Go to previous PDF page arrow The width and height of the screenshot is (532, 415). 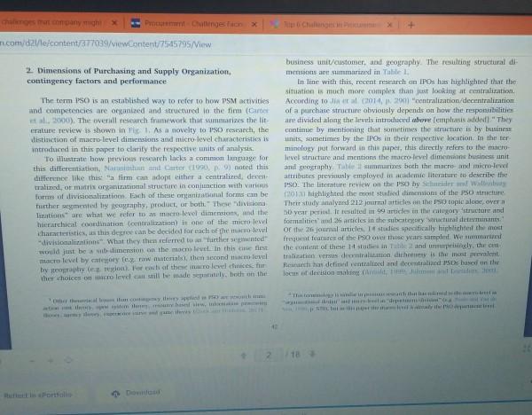[x=244, y=355]
